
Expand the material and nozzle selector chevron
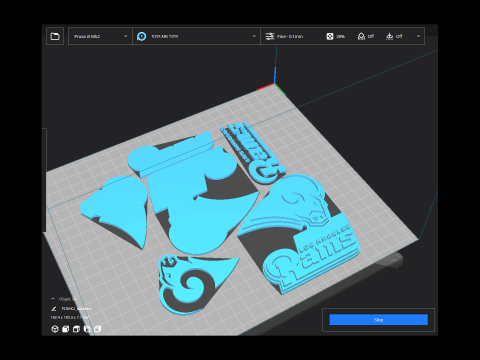(x=254, y=36)
